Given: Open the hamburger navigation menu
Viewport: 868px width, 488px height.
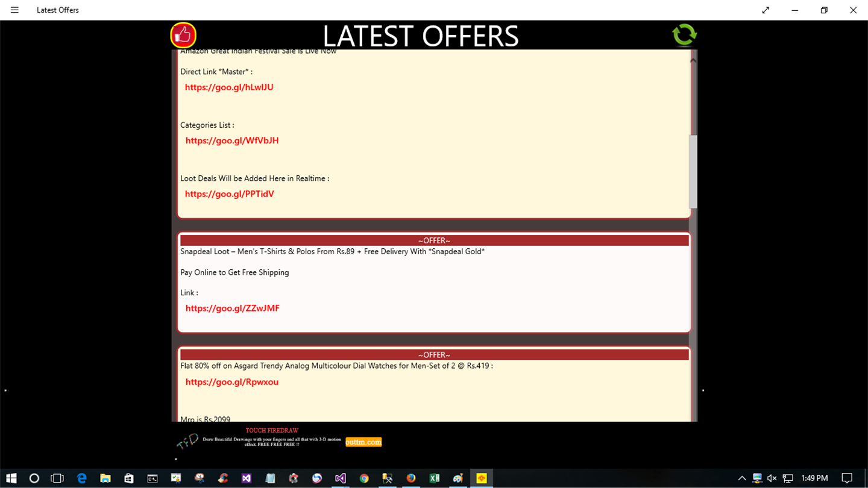Looking at the screenshot, I should 14,10.
